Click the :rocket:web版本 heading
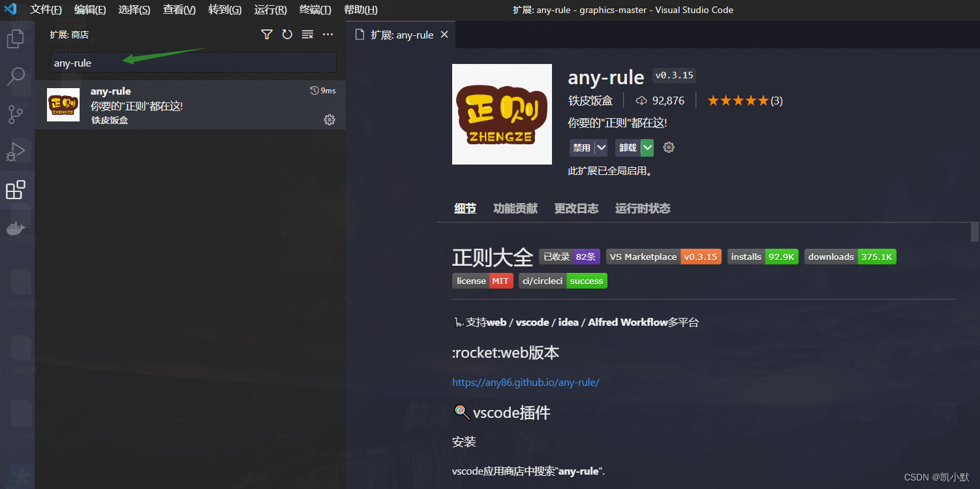This screenshot has height=489, width=980. pyautogui.click(x=506, y=353)
